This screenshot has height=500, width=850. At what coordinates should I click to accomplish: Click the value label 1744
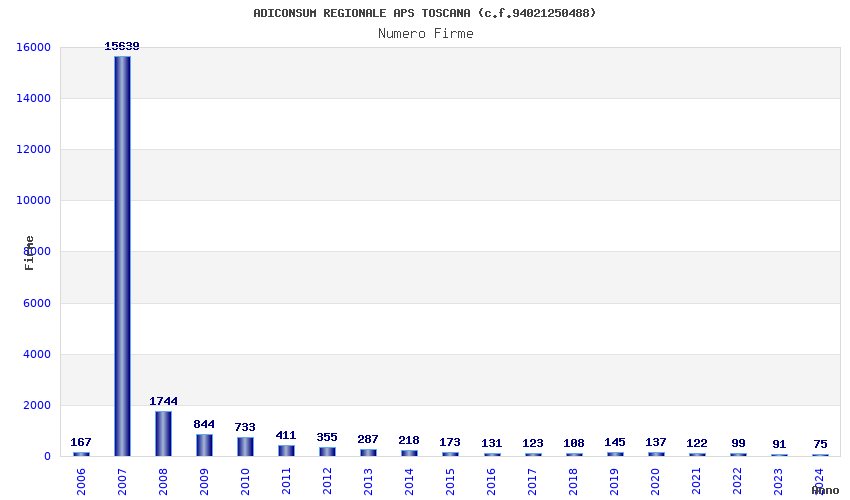click(163, 401)
